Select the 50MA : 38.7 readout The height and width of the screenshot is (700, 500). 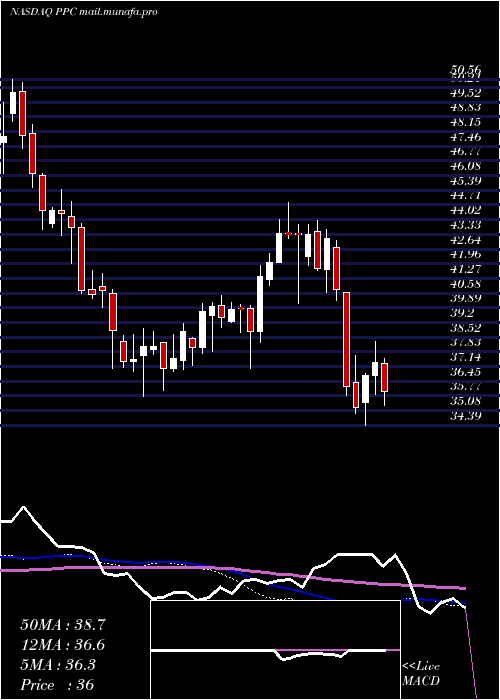click(63, 625)
